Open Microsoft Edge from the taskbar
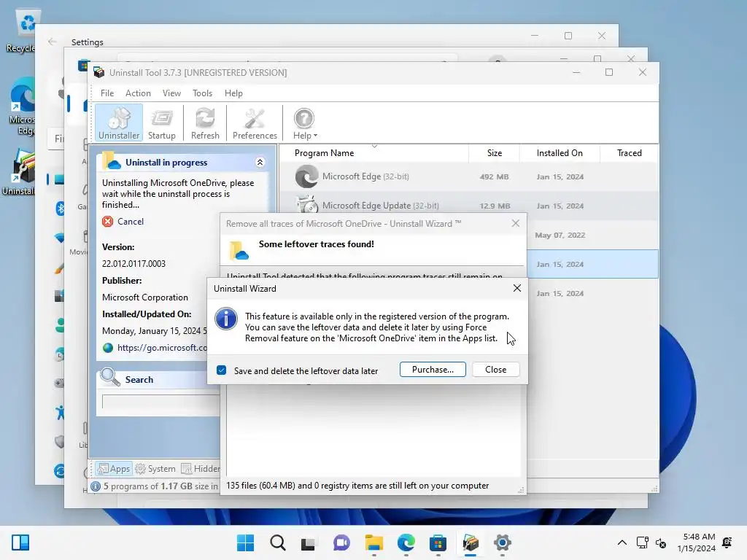 [x=406, y=542]
